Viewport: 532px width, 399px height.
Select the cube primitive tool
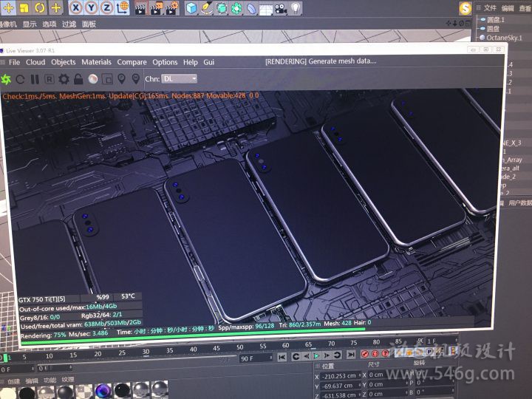pos(191,9)
